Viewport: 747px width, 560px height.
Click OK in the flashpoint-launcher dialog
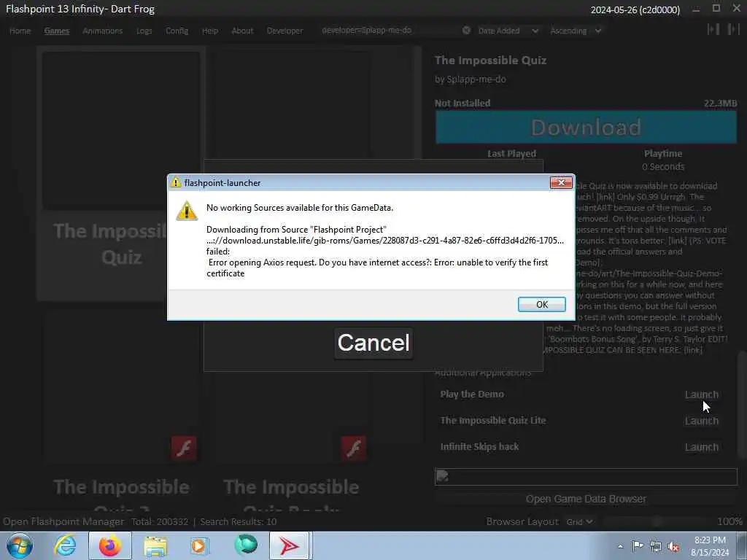click(542, 304)
